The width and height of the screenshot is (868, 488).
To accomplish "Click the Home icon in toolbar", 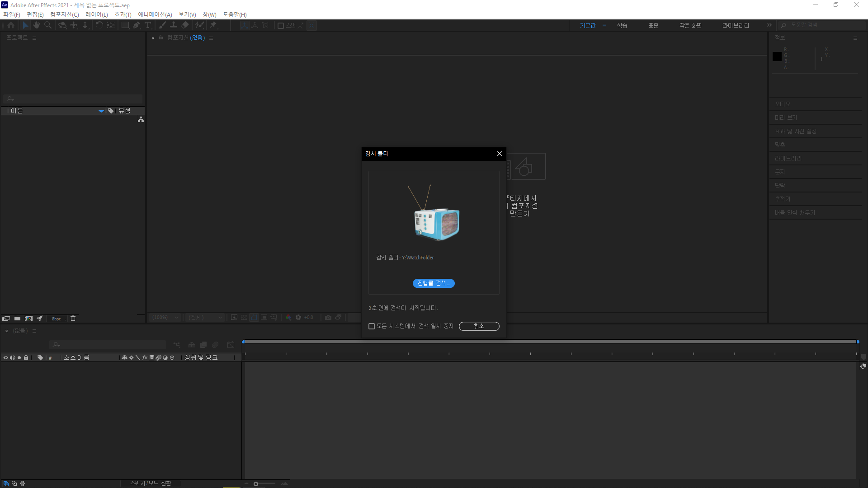I will coord(11,25).
